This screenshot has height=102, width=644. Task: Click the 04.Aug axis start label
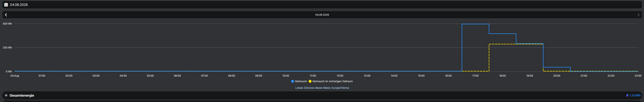(15, 76)
